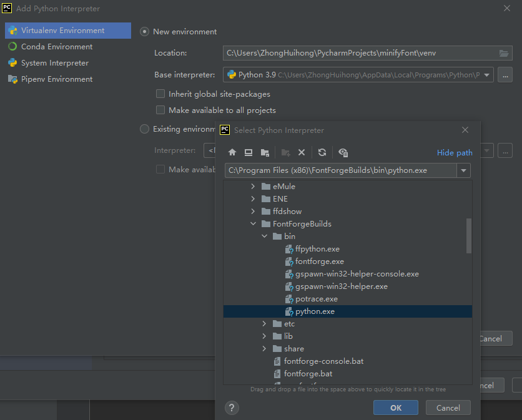Image resolution: width=522 pixels, height=420 pixels.
Task: Expand the eMule folder
Action: pos(253,187)
